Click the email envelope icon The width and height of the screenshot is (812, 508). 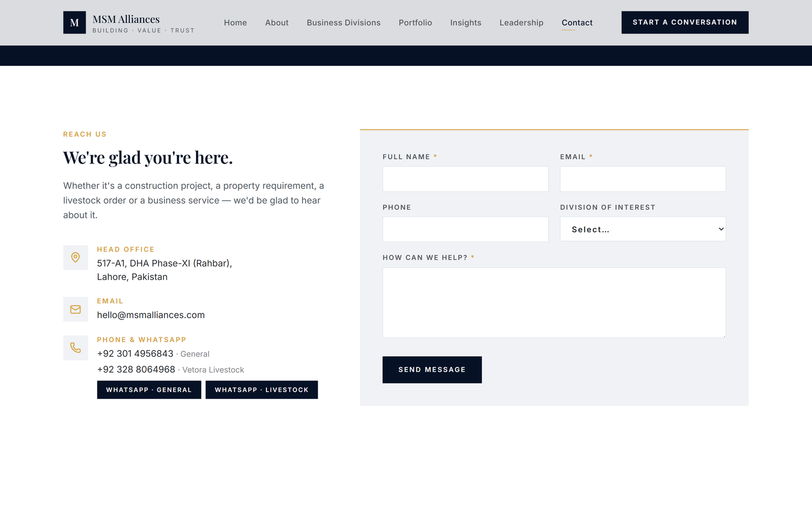point(76,309)
